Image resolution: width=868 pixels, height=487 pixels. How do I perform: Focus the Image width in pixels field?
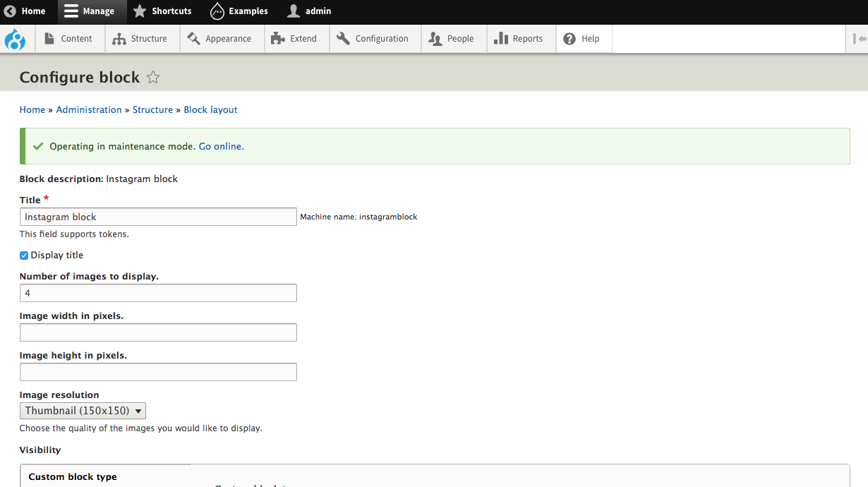(x=158, y=332)
